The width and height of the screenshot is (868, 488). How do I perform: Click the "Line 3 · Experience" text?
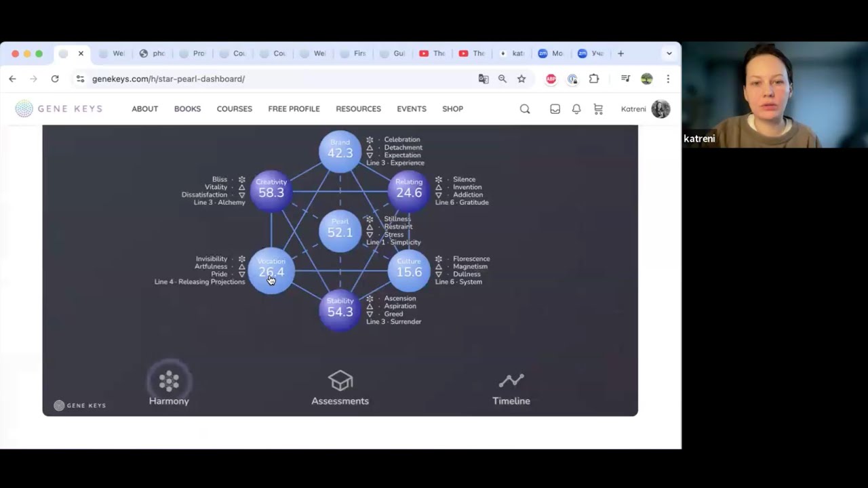click(x=395, y=163)
